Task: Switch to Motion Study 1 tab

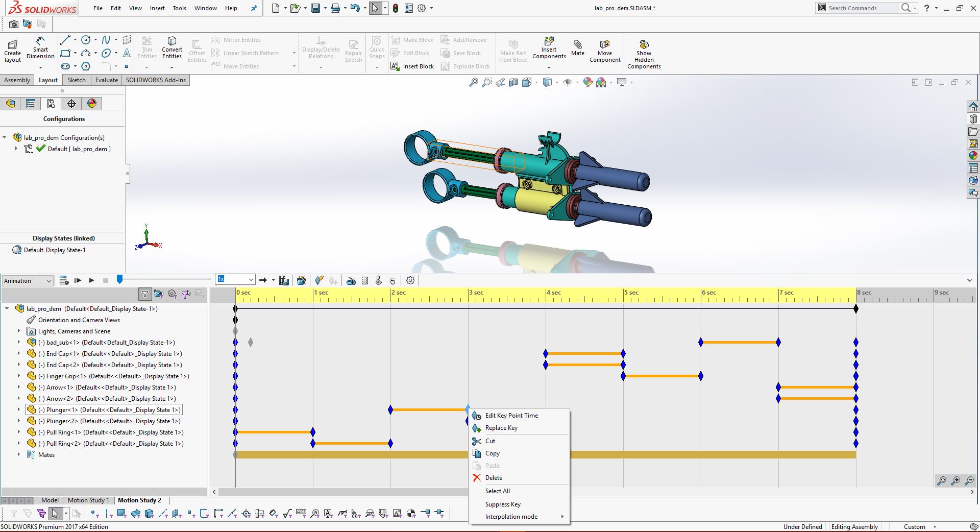Action: [88, 500]
